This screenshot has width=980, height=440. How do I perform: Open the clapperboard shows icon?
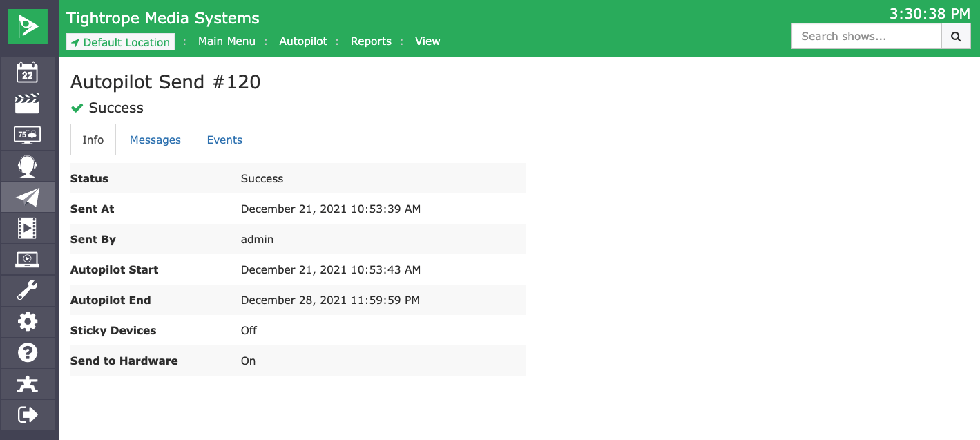click(x=28, y=104)
